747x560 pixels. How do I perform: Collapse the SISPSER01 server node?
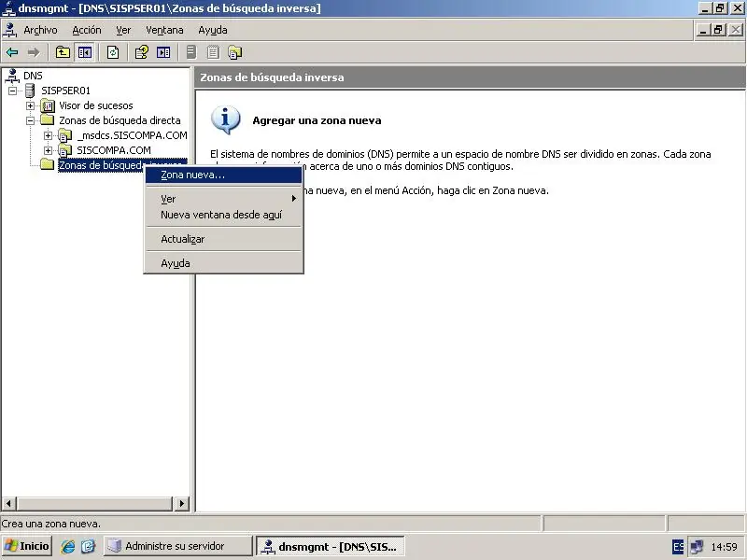(x=12, y=91)
